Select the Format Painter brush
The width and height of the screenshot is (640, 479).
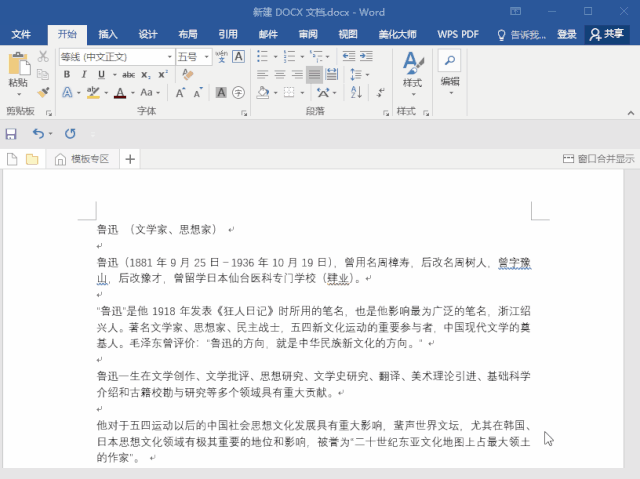point(43,92)
